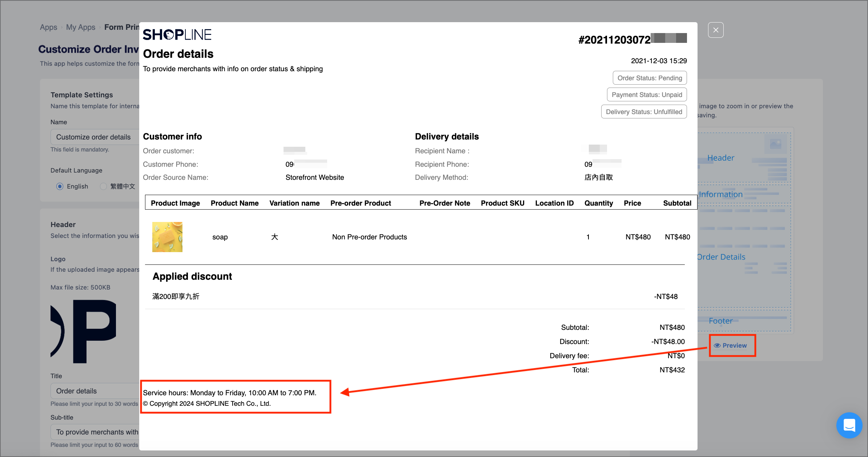
Task: Click Non Pre-order Products cell
Action: coord(369,237)
